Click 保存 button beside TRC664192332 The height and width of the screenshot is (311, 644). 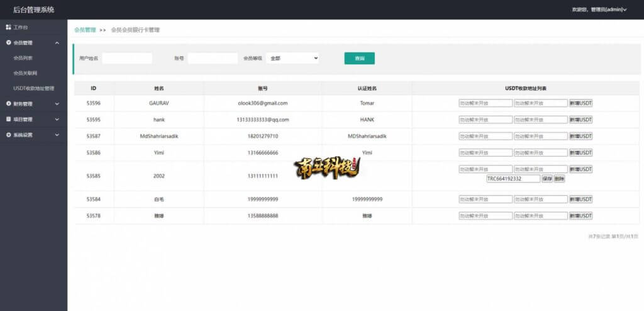(547, 179)
